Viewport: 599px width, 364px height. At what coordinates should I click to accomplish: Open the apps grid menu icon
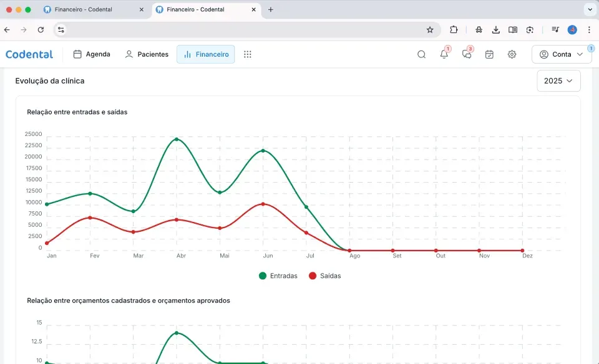click(x=248, y=55)
